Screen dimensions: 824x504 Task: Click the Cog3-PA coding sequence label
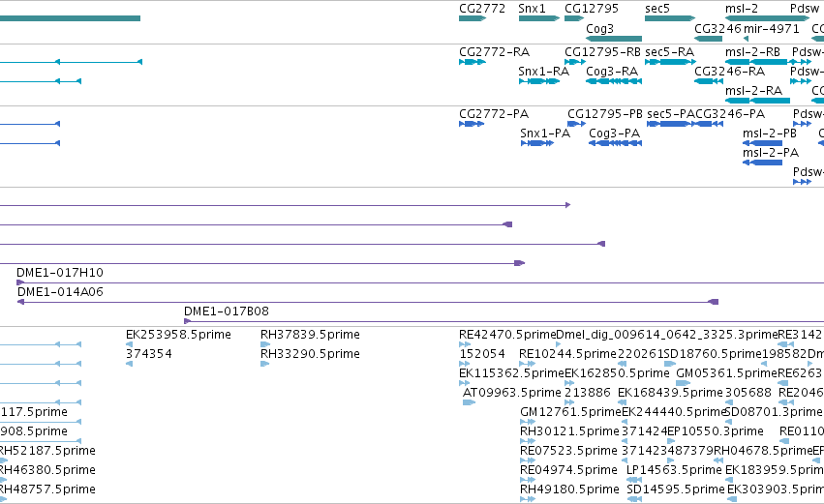click(614, 133)
